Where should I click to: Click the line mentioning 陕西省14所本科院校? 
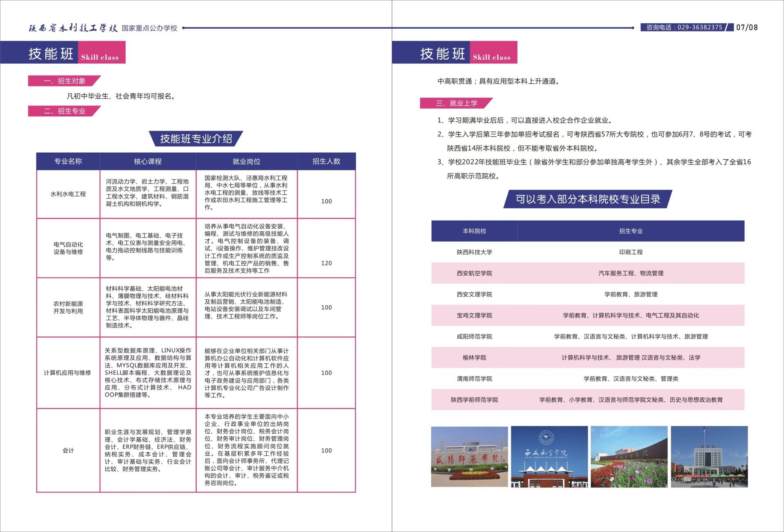pyautogui.click(x=523, y=148)
